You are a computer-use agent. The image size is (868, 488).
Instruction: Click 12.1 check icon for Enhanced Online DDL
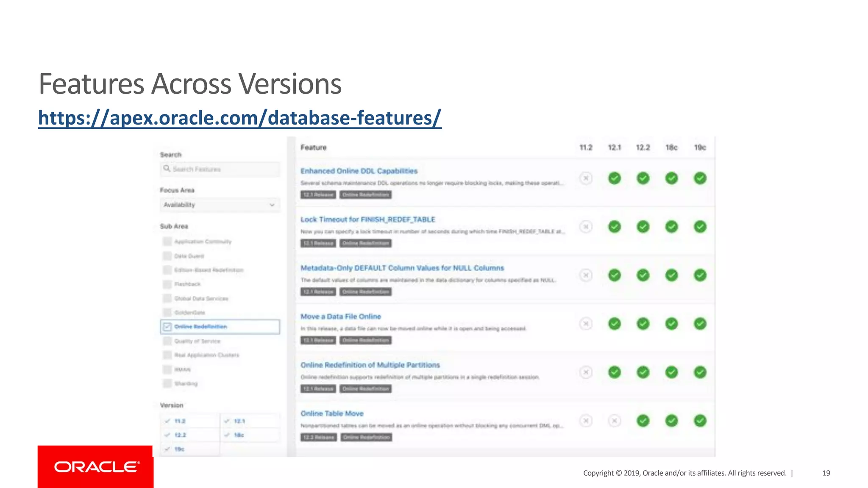coord(615,178)
